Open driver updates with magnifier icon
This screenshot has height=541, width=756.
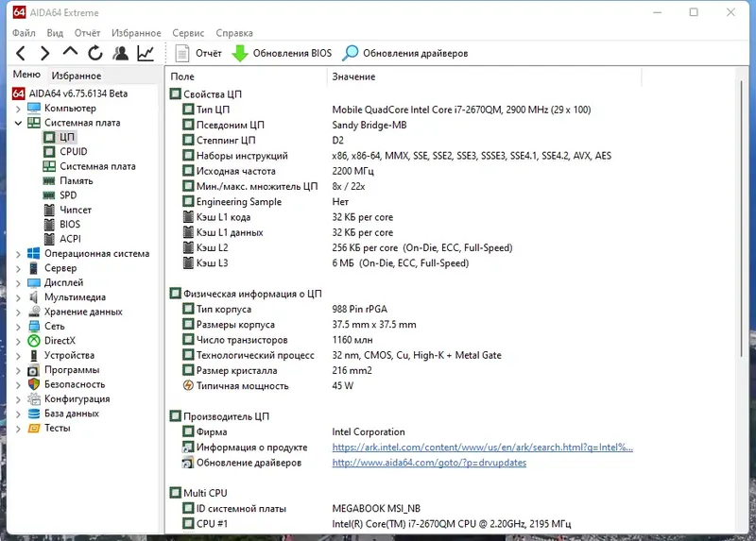point(350,54)
